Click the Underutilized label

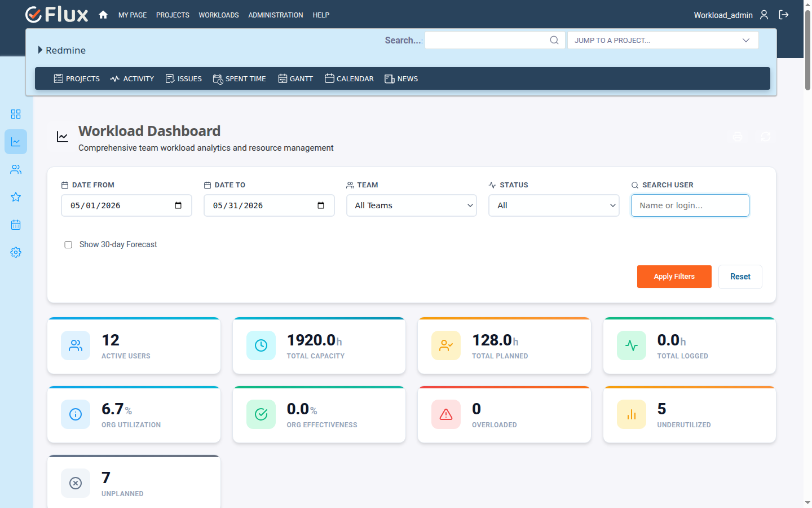tap(684, 425)
